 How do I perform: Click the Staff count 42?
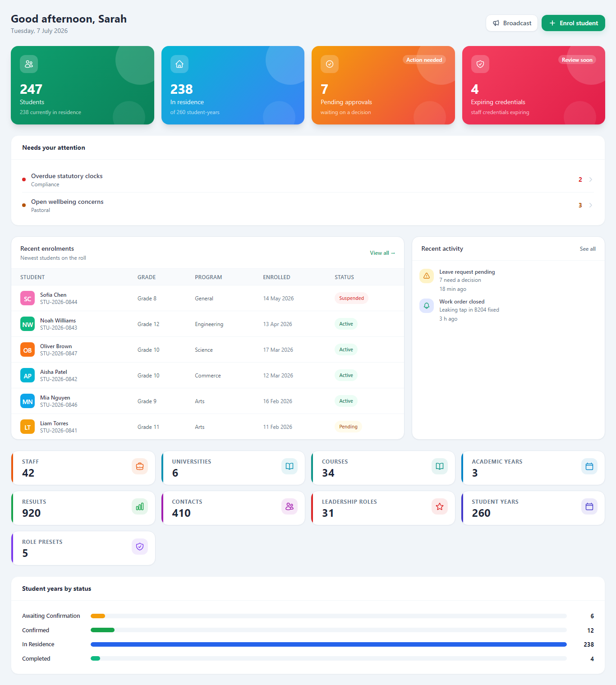28,473
